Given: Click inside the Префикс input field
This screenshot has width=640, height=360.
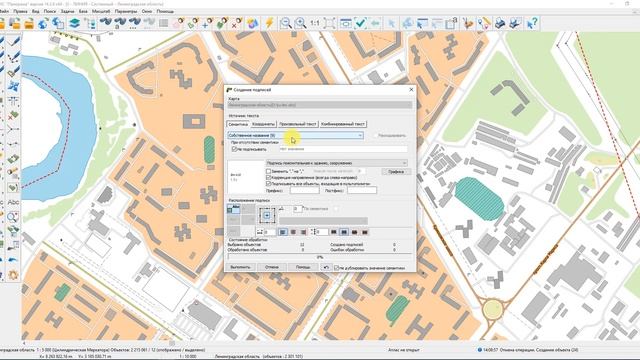Looking at the screenshot, I should tap(304, 191).
